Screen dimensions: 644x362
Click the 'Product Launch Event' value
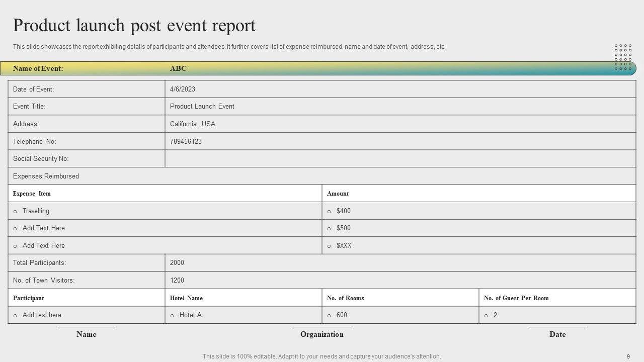(202, 107)
